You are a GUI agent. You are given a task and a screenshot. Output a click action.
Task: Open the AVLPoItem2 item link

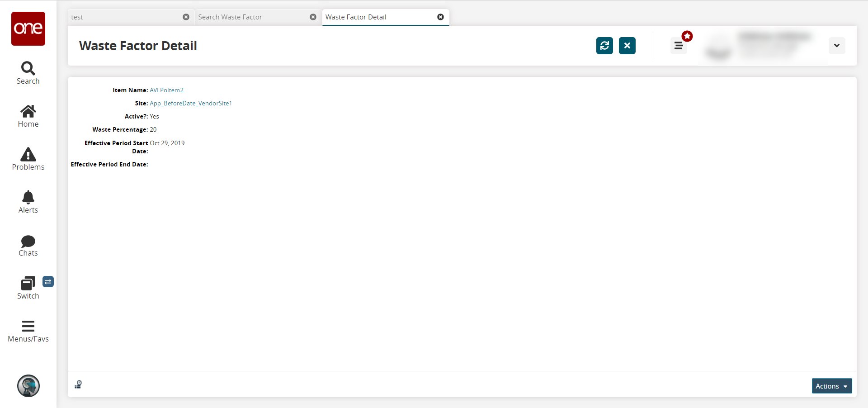point(167,90)
